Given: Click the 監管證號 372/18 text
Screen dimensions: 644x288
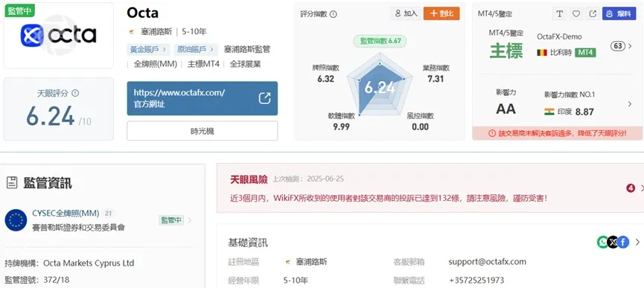Looking at the screenshot, I should coord(37,281).
